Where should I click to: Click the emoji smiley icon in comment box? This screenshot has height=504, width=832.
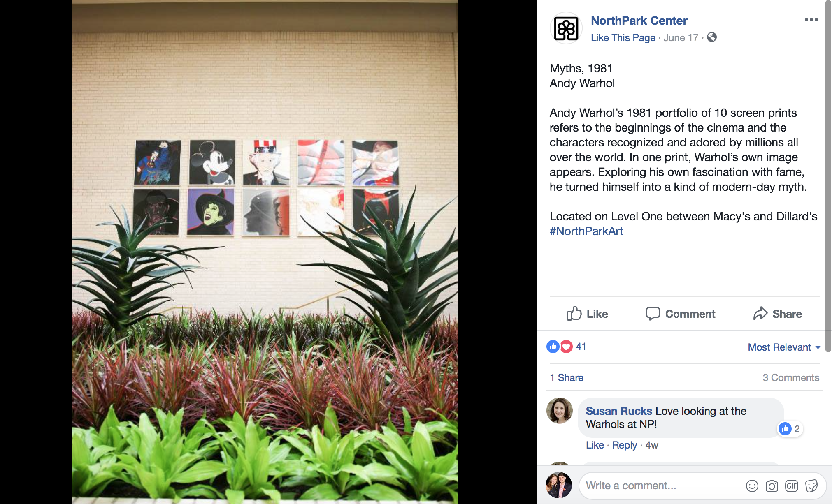(752, 486)
